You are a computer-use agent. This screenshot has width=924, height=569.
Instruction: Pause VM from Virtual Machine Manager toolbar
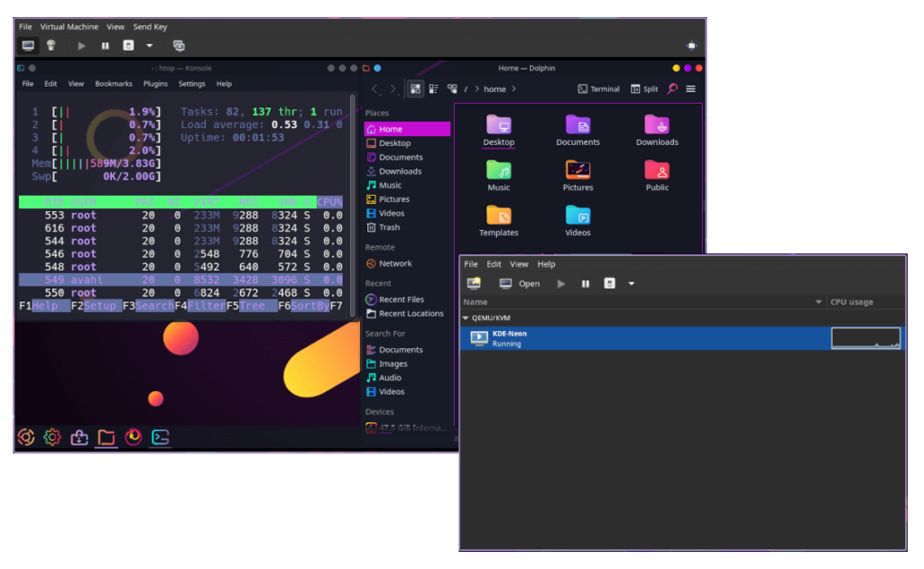click(585, 283)
